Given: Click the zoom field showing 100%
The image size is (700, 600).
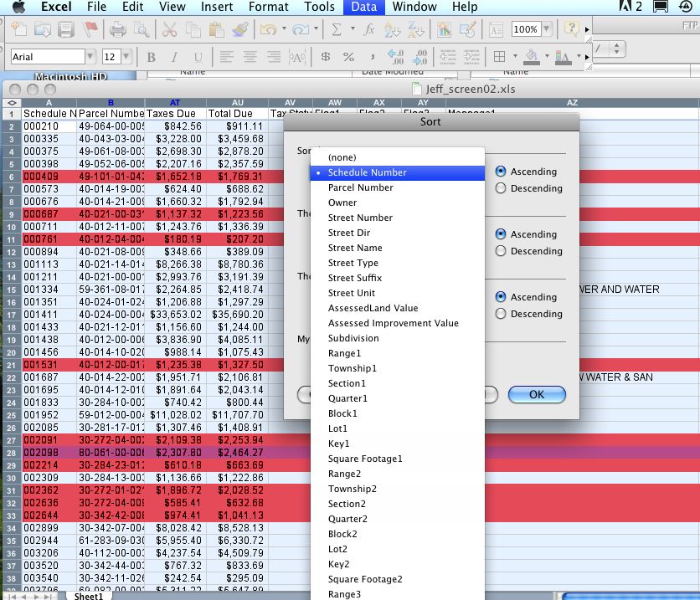Looking at the screenshot, I should [526, 29].
